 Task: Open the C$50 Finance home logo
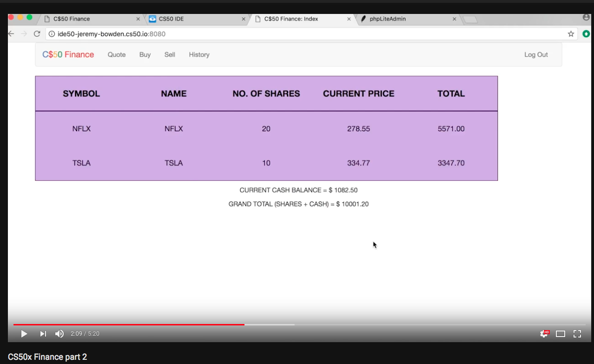(68, 54)
